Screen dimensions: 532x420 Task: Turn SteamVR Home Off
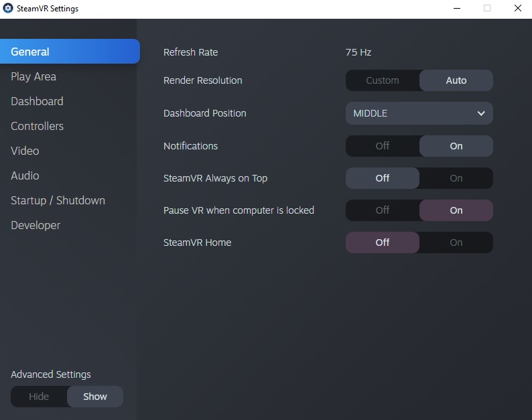pyautogui.click(x=383, y=242)
